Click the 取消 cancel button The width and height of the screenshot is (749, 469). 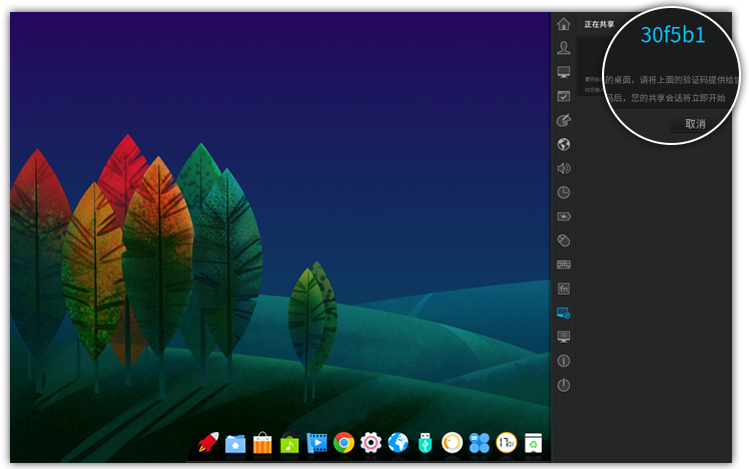pos(695,124)
